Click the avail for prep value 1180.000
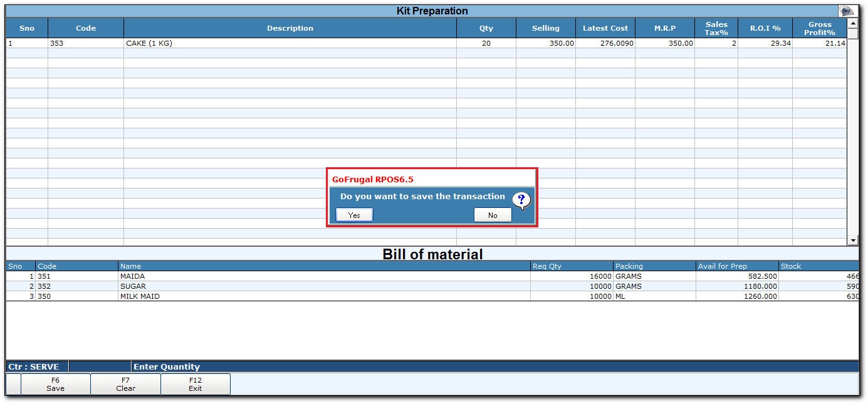This screenshot has width=868, height=404. (737, 286)
